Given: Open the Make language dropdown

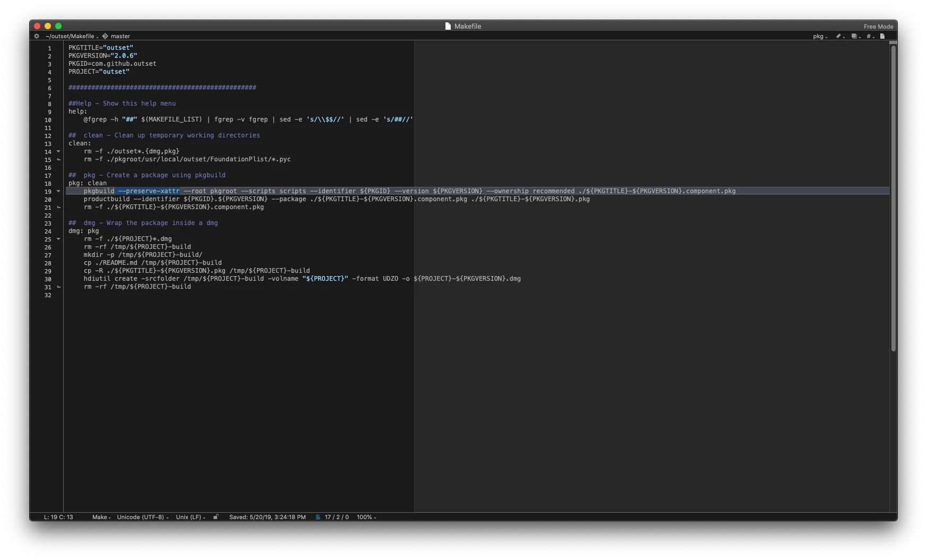Looking at the screenshot, I should click(x=101, y=517).
